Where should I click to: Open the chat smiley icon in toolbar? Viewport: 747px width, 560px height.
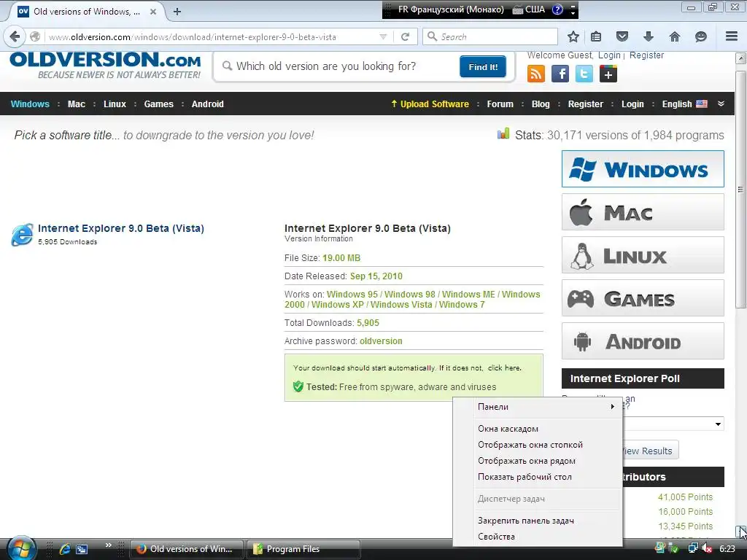click(x=700, y=36)
